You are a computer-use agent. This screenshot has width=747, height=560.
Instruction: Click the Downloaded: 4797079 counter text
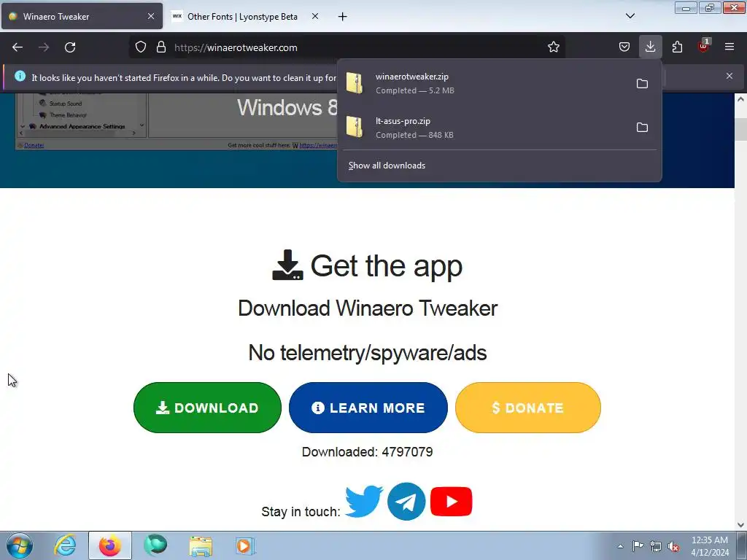coord(368,452)
